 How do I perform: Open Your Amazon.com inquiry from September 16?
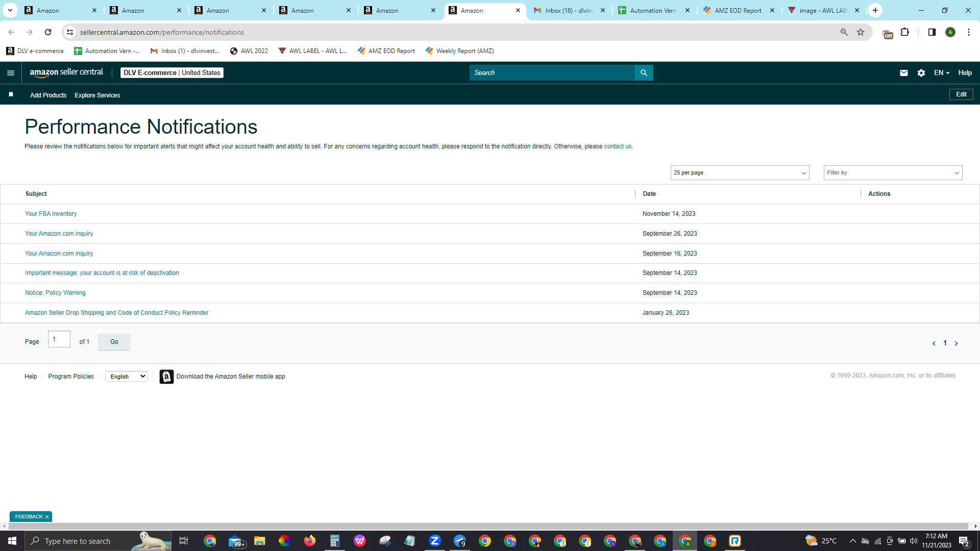click(59, 254)
